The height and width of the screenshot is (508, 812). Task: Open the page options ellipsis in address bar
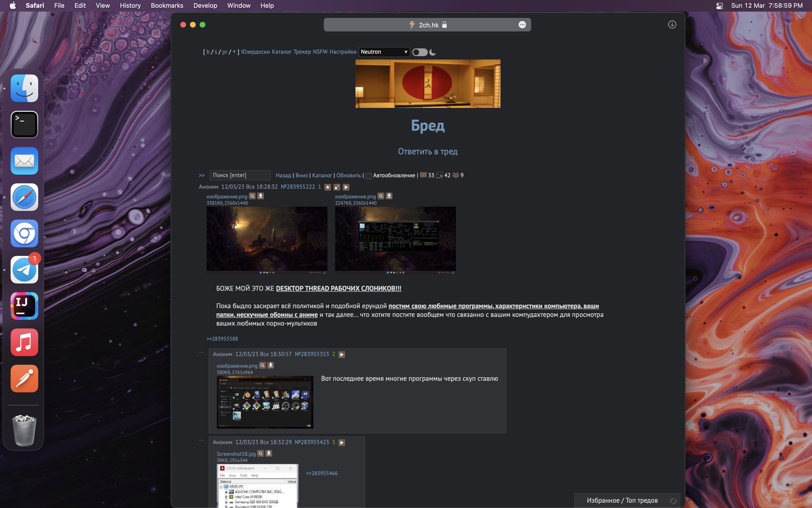522,24
